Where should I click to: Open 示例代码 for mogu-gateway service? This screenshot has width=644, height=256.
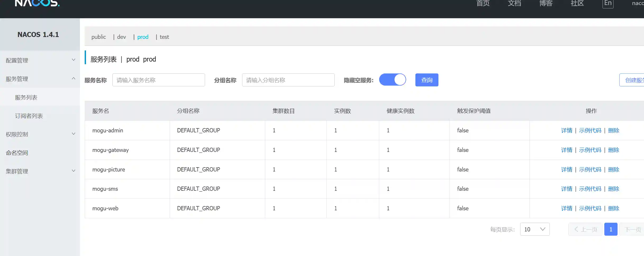point(590,150)
